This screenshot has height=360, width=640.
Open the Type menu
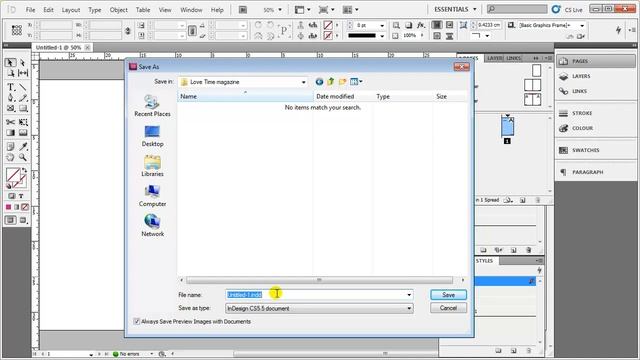tap(95, 10)
